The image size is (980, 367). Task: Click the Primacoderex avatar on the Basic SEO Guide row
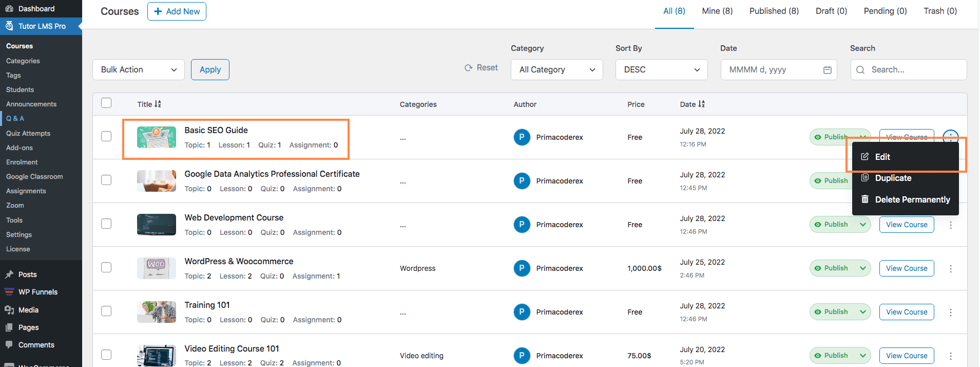click(x=522, y=137)
